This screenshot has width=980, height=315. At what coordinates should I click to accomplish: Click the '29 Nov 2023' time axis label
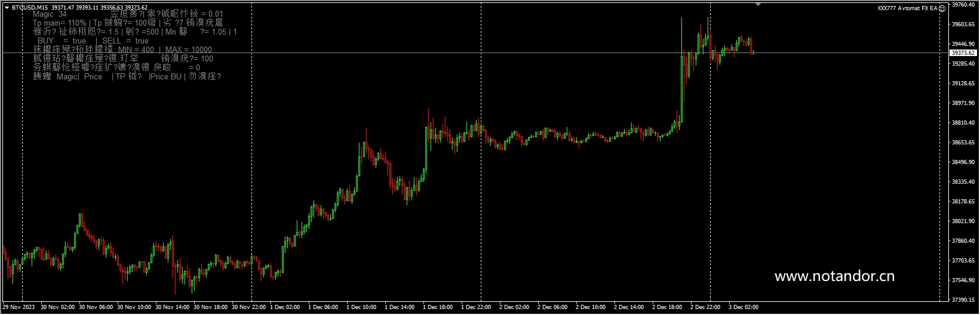point(19,307)
